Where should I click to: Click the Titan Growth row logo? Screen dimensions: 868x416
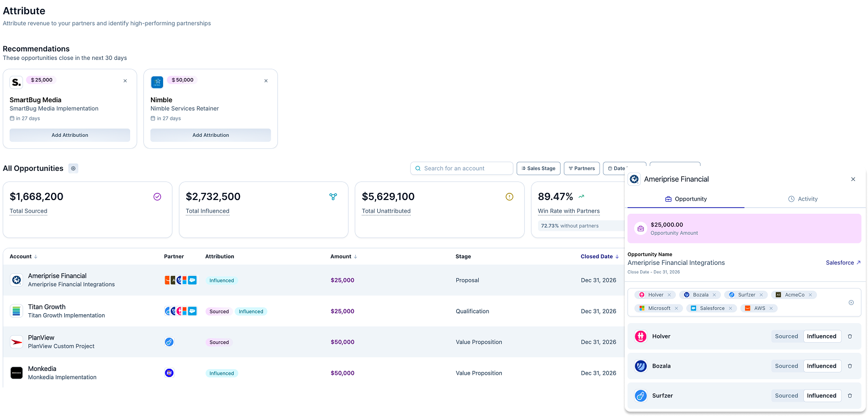[16, 311]
